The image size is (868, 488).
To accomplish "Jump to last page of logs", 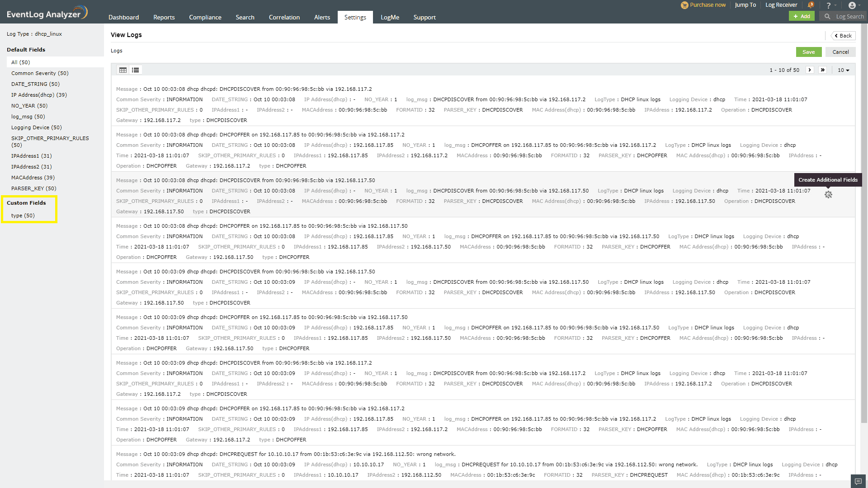I will tap(822, 70).
